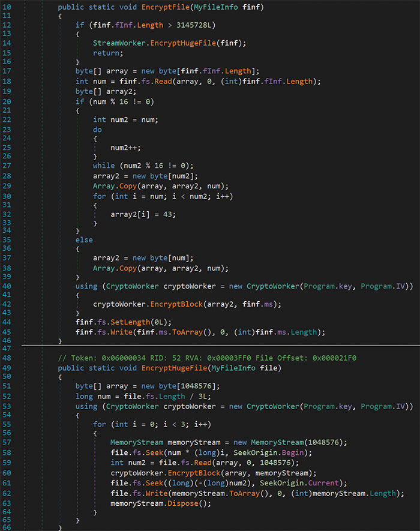
Task: Select the value 43 assigned on line 32
Action: pos(167,214)
